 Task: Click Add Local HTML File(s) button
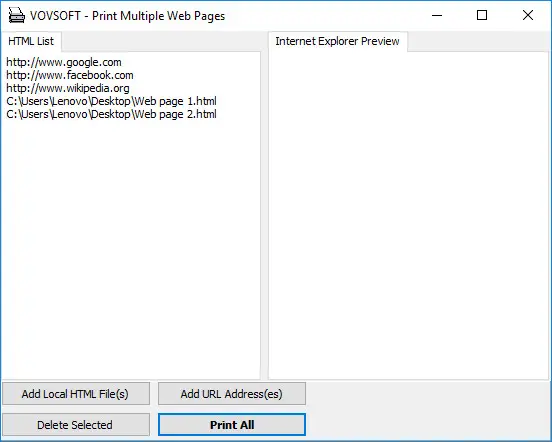pos(76,393)
